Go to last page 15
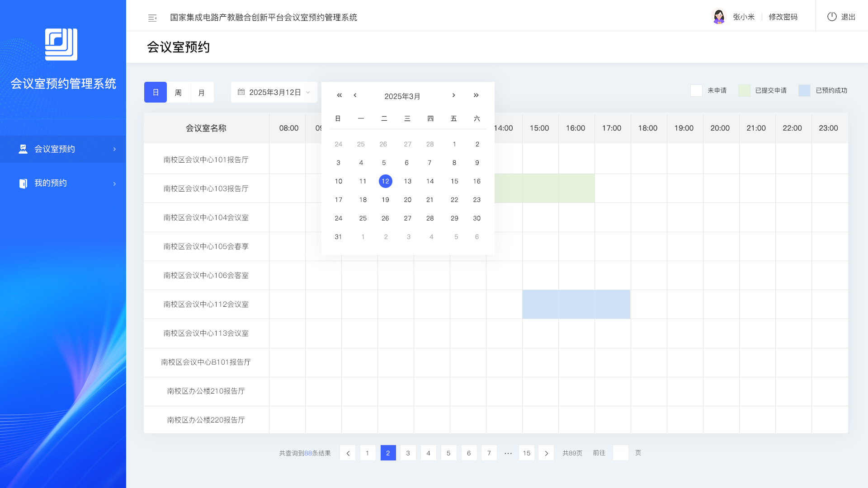The width and height of the screenshot is (868, 488). (x=527, y=453)
